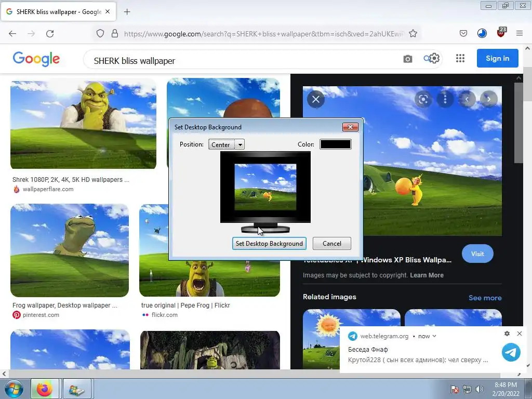Open the Position dropdown set to Center
Viewport: 532px width, 399px height.
pyautogui.click(x=227, y=144)
